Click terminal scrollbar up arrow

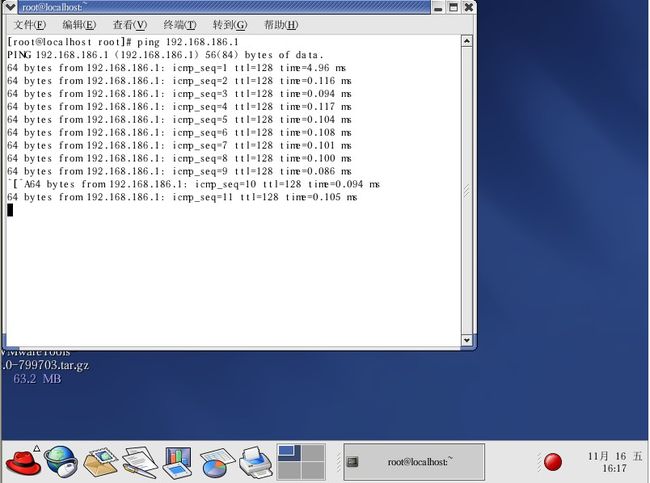467,41
